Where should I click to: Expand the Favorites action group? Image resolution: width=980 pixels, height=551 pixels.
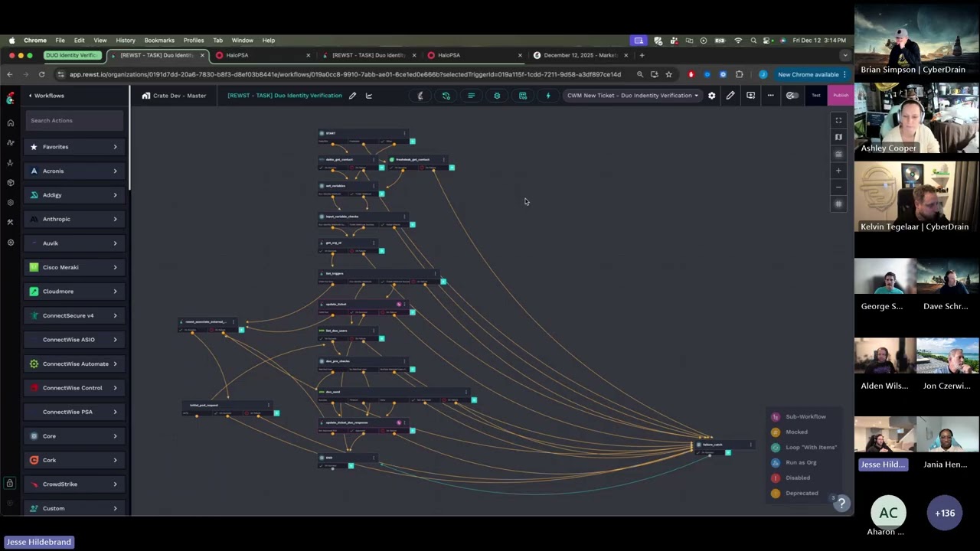click(x=74, y=147)
